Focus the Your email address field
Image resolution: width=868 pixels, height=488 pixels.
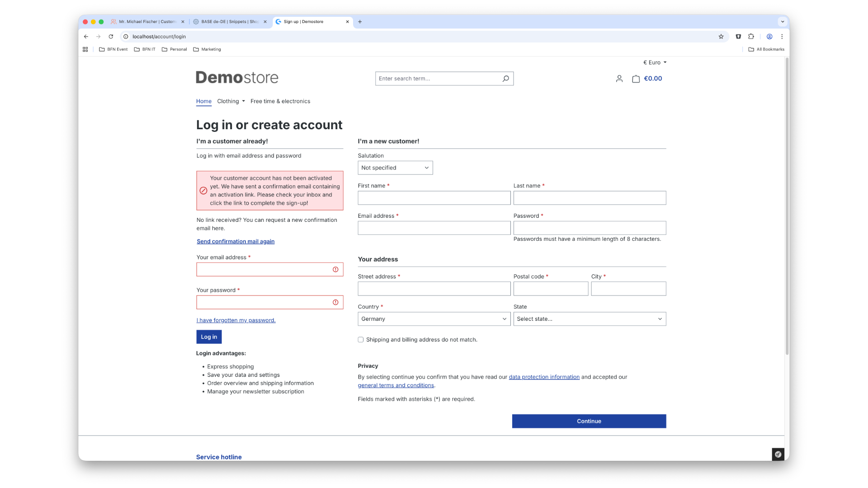[264, 270]
